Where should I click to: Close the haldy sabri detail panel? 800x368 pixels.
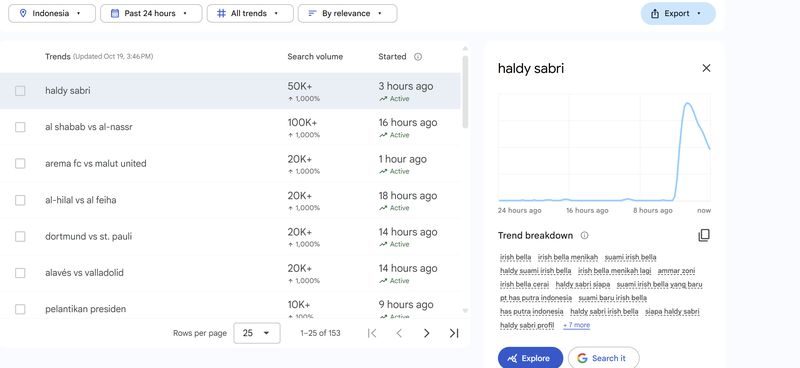tap(706, 68)
